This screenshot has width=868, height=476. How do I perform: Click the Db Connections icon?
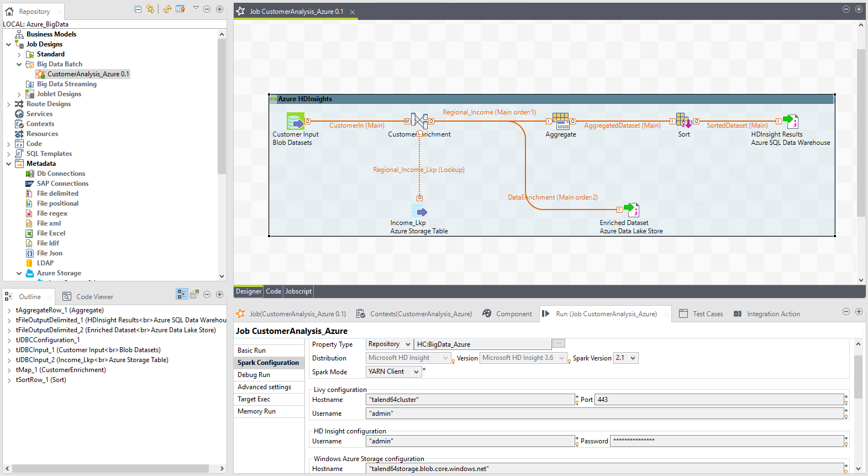coord(30,174)
